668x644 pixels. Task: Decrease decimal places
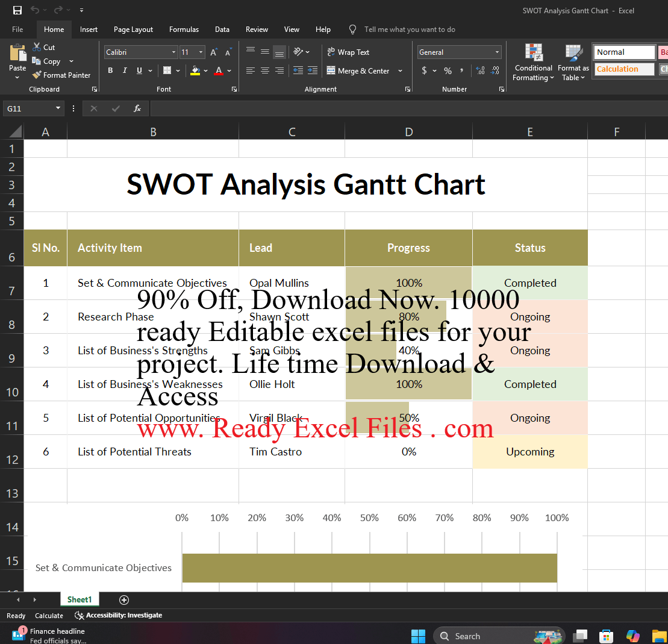[495, 70]
